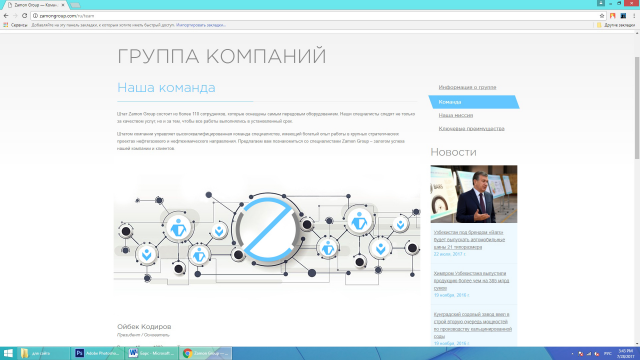Close the Zamon Group browser tab
The image size is (640, 360).
63,5
